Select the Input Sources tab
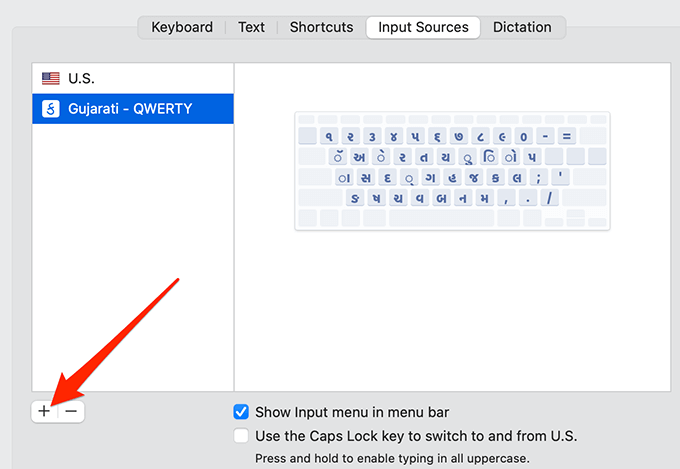The image size is (680, 469). pos(423,27)
